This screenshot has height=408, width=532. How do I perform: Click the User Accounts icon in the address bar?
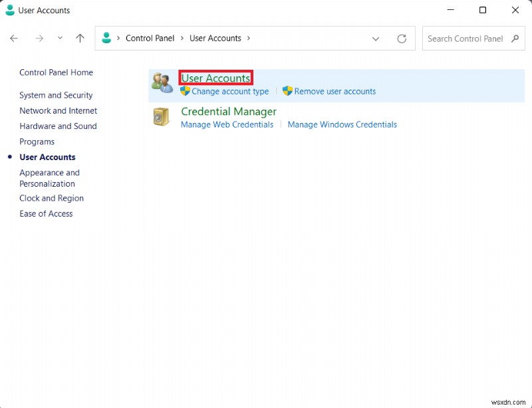107,39
